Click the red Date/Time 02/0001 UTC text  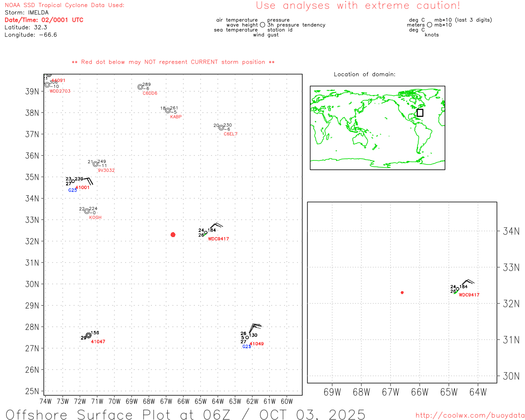coord(44,20)
